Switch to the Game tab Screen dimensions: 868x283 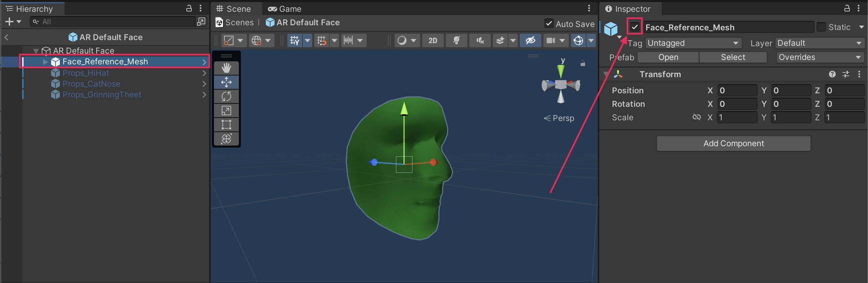(285, 9)
